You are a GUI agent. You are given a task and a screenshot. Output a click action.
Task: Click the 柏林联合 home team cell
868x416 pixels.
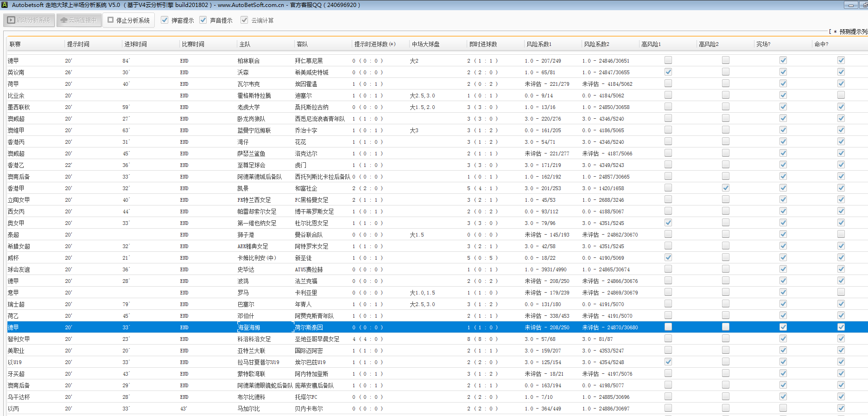[248, 61]
